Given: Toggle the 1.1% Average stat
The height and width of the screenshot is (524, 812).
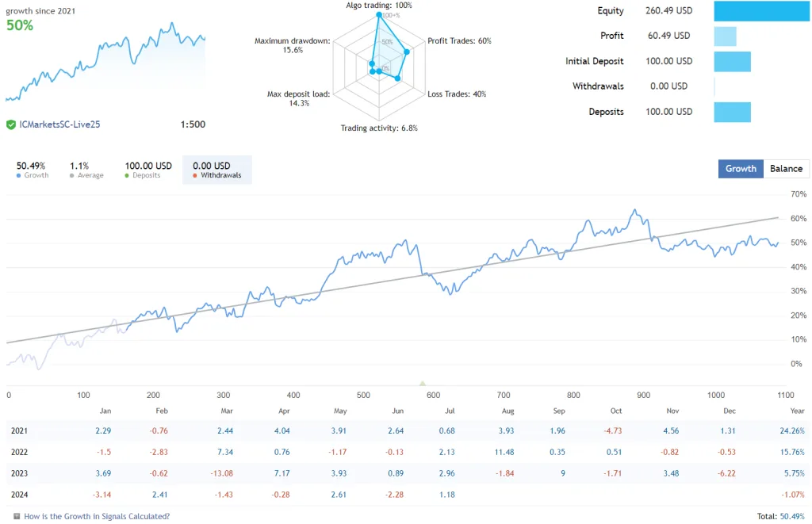Looking at the screenshot, I should coord(84,169).
